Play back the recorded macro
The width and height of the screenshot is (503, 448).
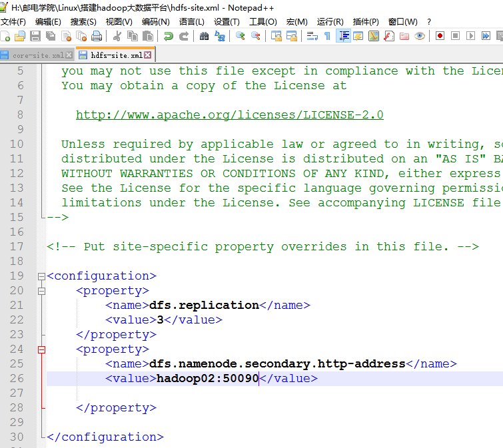coord(470,36)
